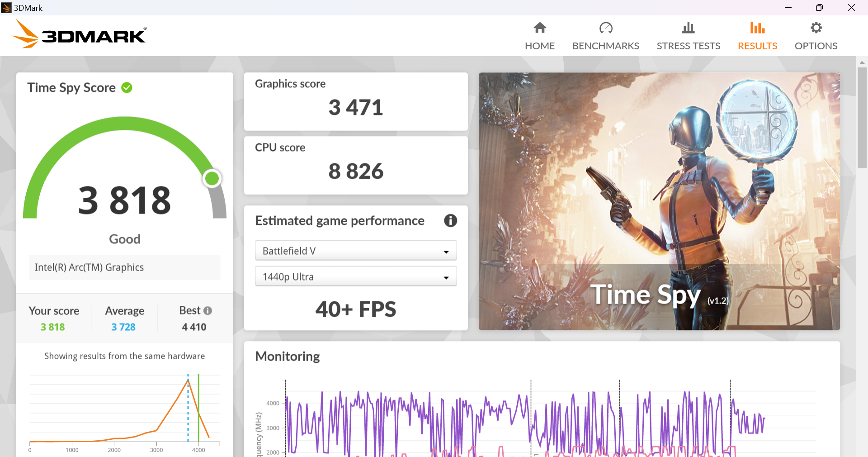Click the green validation checkmark beside Time Spy Score

tap(127, 88)
